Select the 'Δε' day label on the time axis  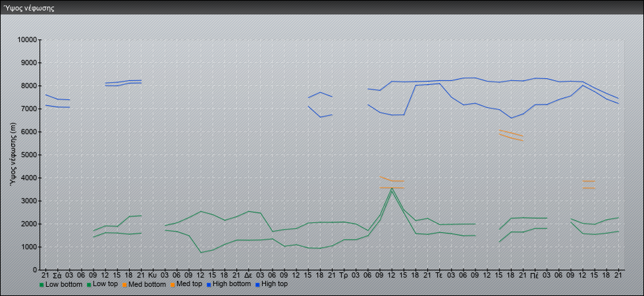click(248, 275)
